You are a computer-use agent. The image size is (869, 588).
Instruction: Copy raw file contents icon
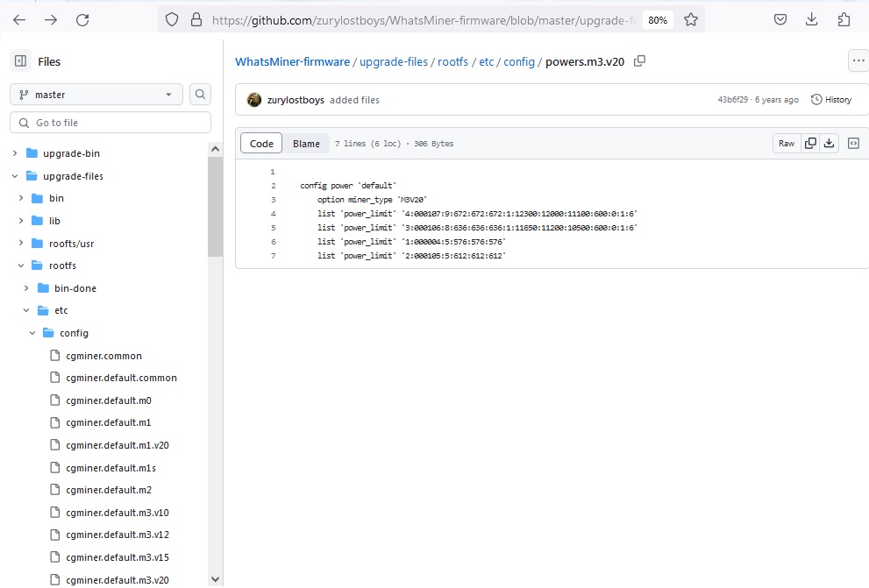[810, 144]
